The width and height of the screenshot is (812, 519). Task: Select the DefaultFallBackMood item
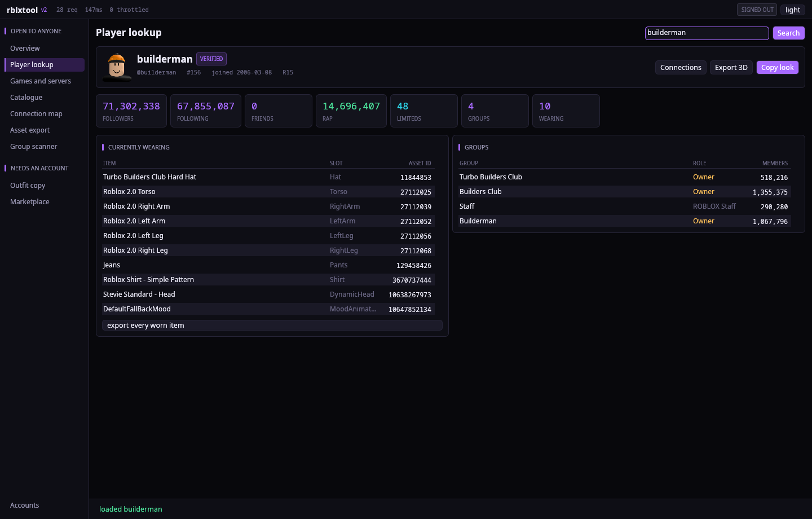pyautogui.click(x=268, y=309)
